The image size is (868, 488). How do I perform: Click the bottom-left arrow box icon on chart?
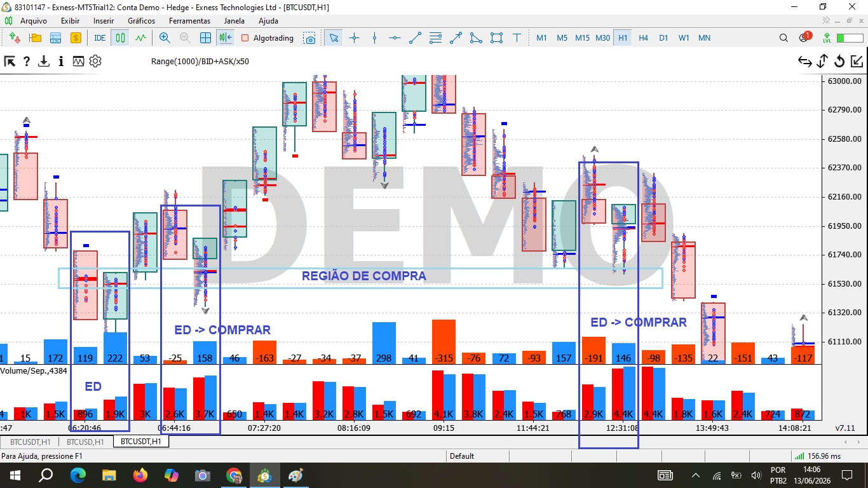857,62
